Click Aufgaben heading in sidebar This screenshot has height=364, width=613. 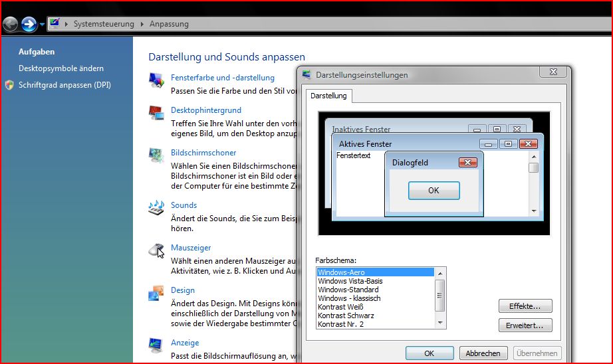[37, 52]
